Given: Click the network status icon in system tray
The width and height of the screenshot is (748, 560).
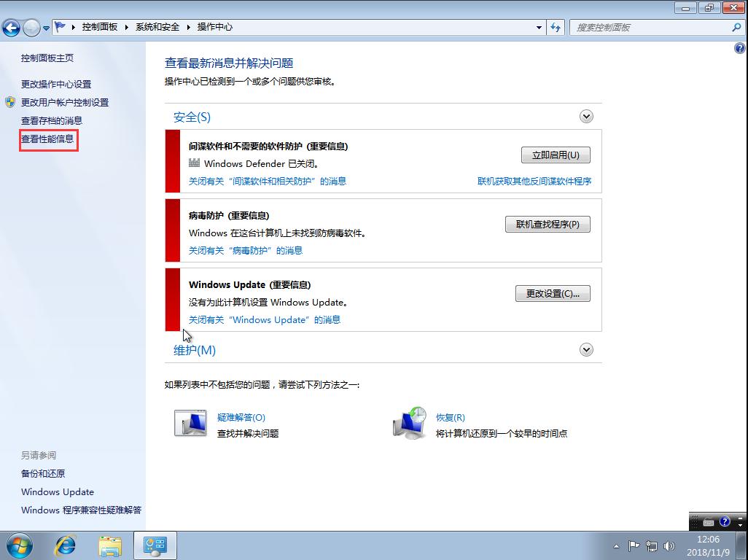Looking at the screenshot, I should coord(651,545).
